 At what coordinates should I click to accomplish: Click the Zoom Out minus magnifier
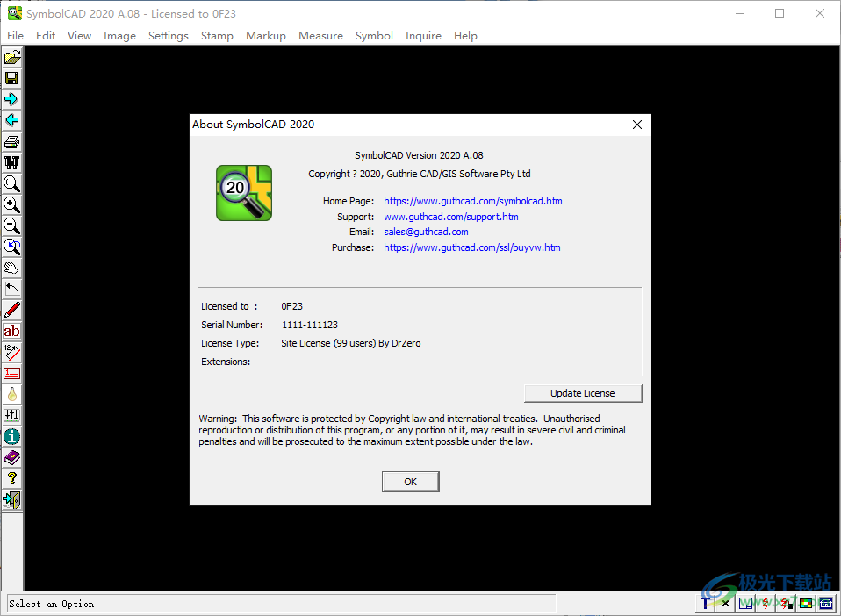tap(11, 226)
